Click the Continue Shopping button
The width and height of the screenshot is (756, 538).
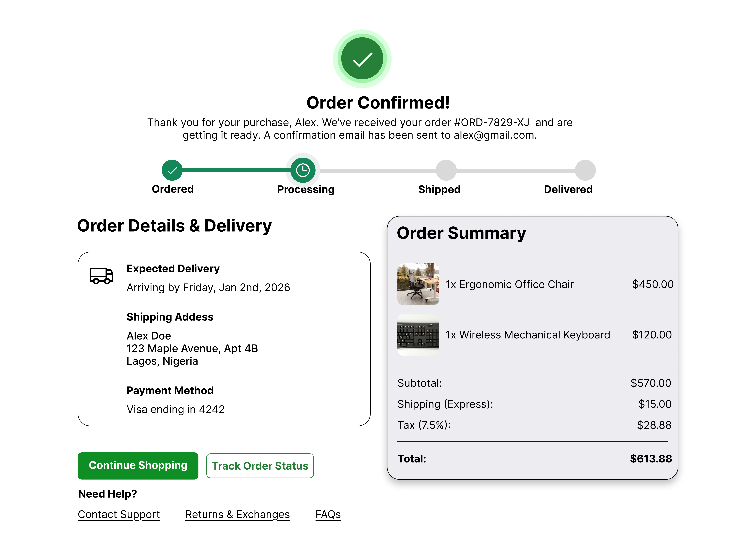click(138, 465)
